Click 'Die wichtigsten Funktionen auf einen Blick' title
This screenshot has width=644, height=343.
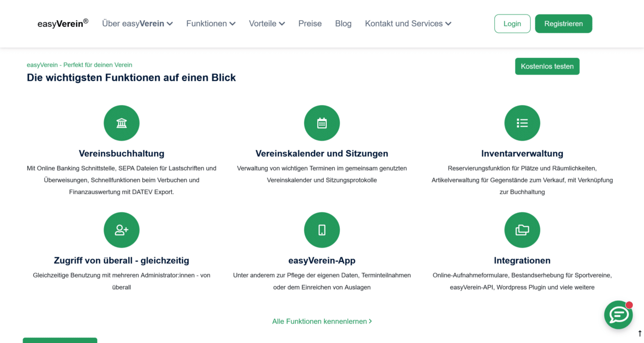(131, 78)
